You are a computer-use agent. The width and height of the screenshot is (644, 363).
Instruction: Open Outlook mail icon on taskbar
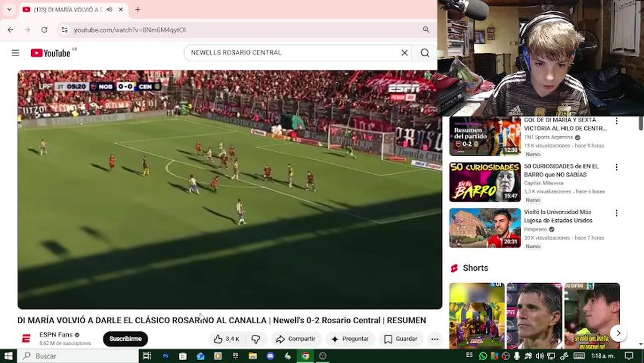click(x=200, y=356)
